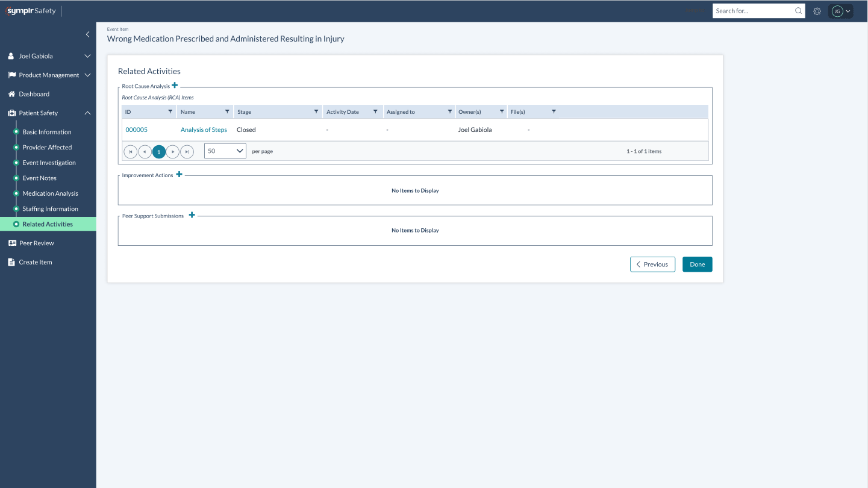
Task: Open the ID column filter
Action: (170, 111)
